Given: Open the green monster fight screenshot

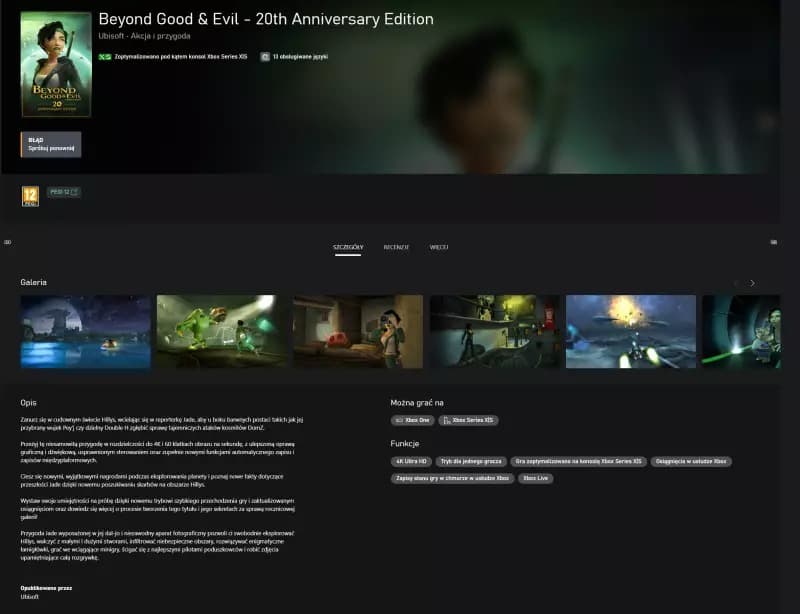Looking at the screenshot, I should (222, 331).
